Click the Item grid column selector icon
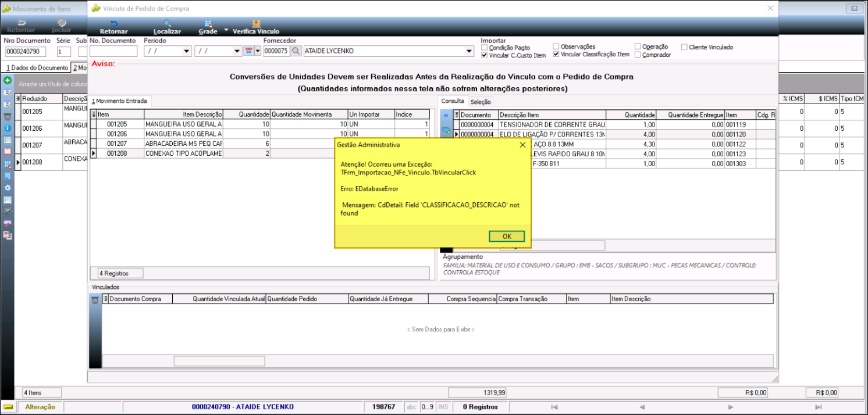Viewport: 868px width, 415px height. [x=94, y=115]
